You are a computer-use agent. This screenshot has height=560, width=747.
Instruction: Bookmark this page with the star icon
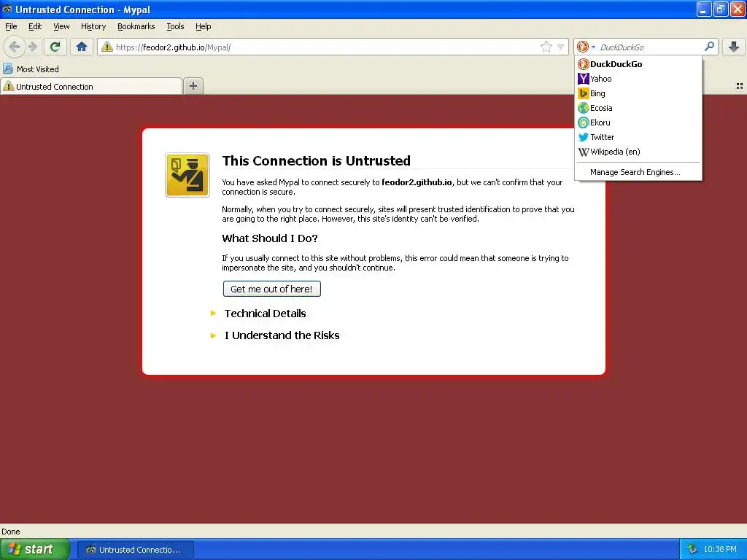coord(546,47)
